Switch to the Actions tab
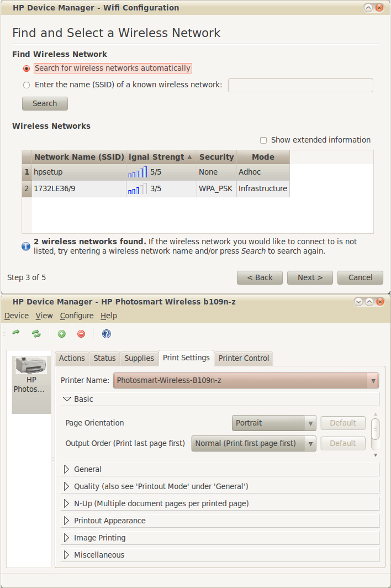 click(72, 359)
